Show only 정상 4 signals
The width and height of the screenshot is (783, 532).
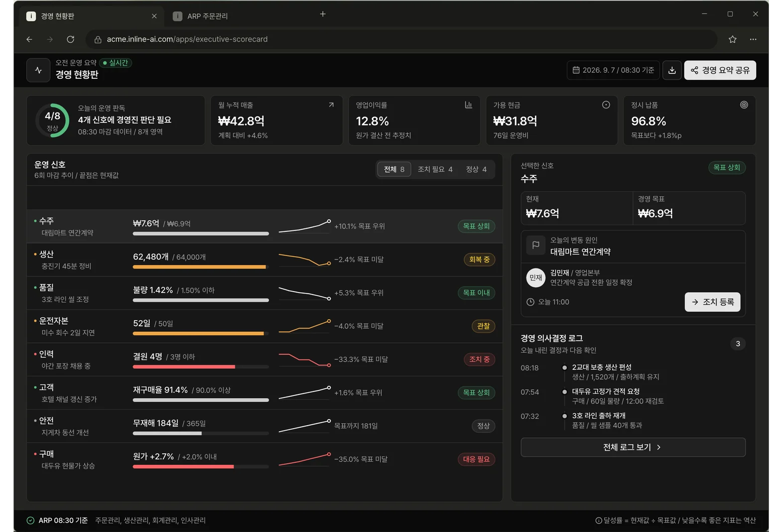476,170
